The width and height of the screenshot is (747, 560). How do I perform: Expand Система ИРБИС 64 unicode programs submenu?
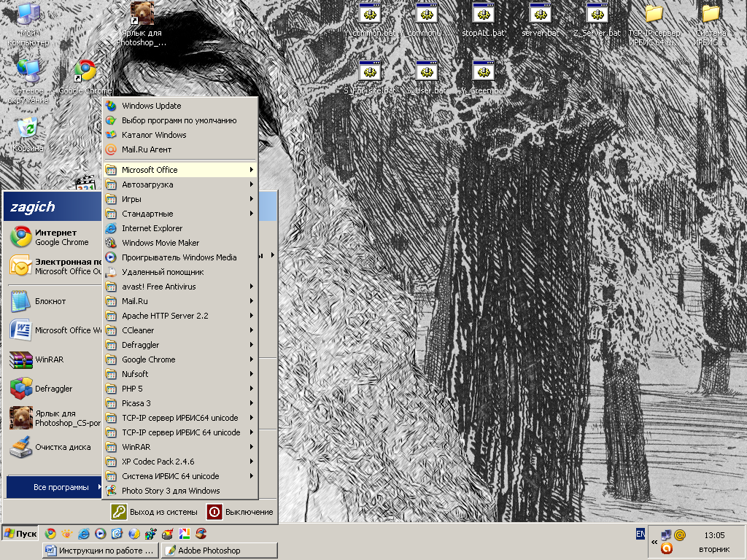point(180,476)
